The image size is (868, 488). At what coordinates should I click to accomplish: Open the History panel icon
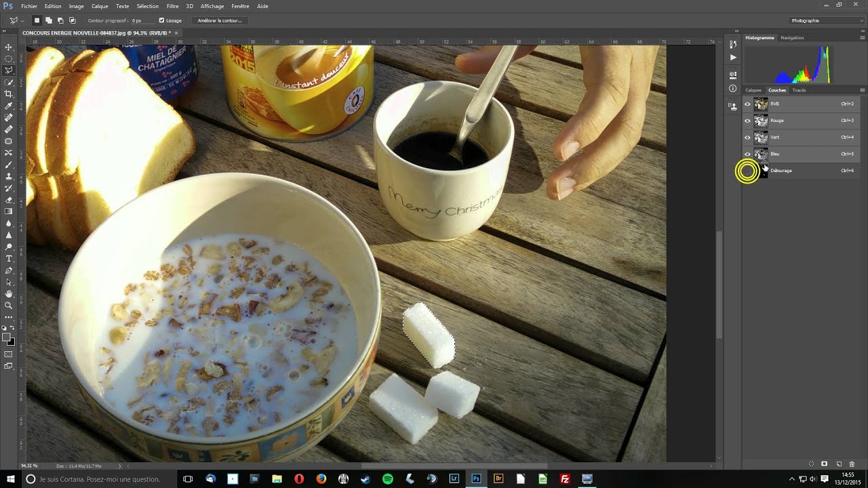(732, 44)
